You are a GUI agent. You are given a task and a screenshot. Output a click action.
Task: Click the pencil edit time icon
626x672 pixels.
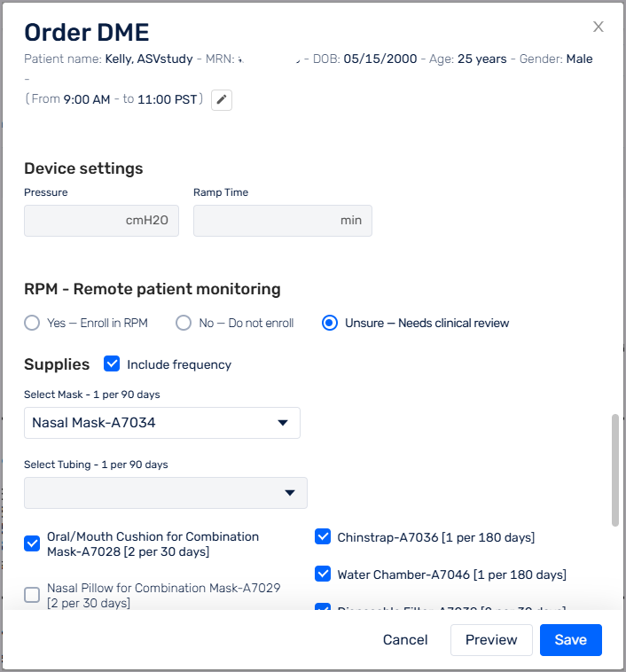[222, 100]
